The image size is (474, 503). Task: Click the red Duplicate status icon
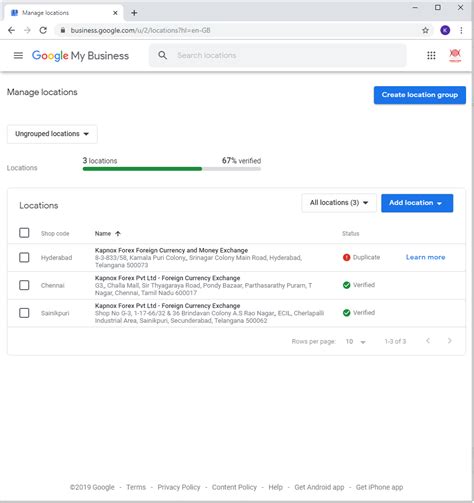(x=346, y=257)
